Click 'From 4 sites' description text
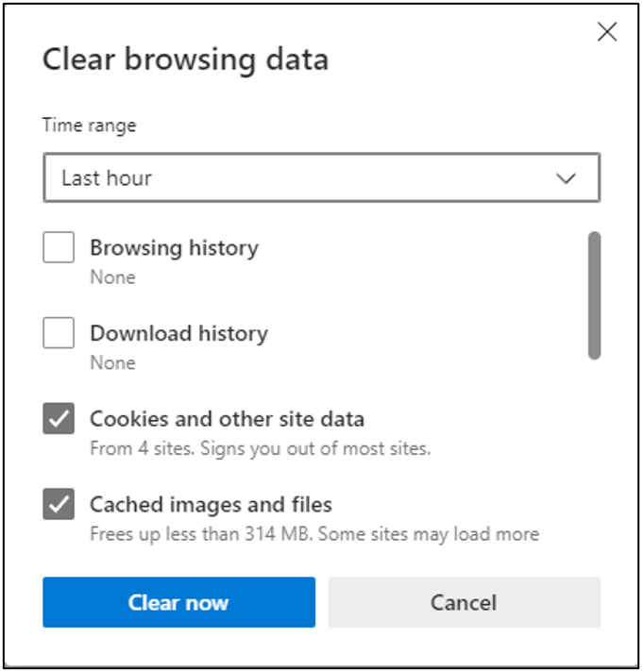This screenshot has width=644, height=671. [142, 449]
